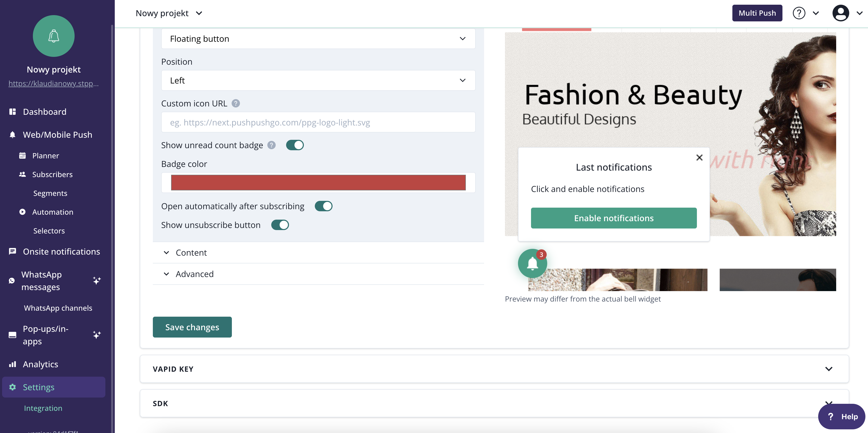
Task: Close the Last notifications popup
Action: point(699,157)
